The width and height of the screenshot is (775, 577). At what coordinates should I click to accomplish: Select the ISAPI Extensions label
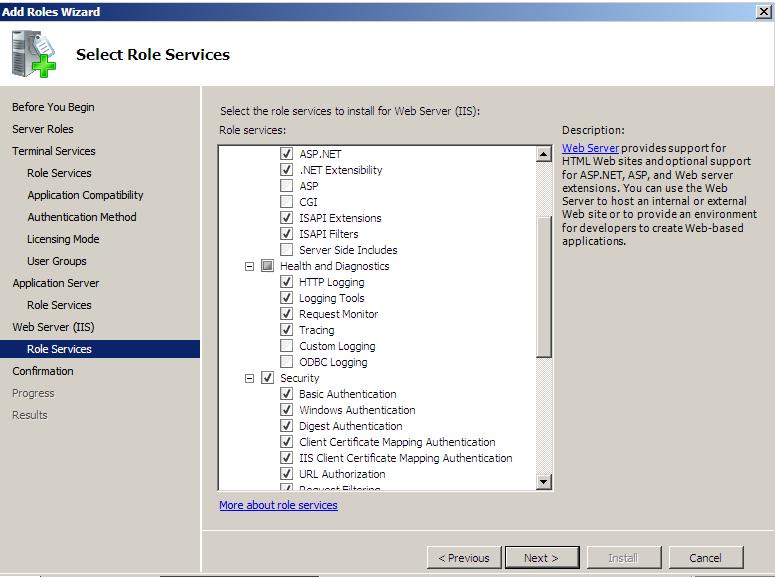(x=340, y=218)
